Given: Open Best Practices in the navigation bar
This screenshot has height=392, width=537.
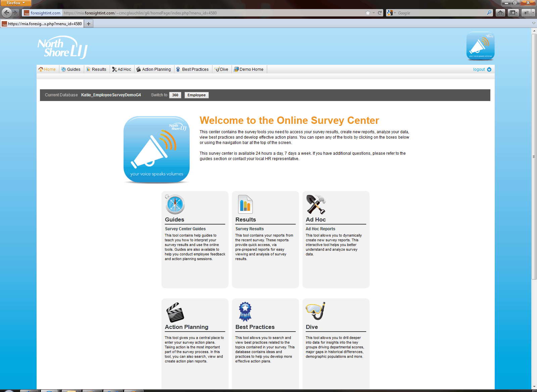Looking at the screenshot, I should pyautogui.click(x=193, y=69).
